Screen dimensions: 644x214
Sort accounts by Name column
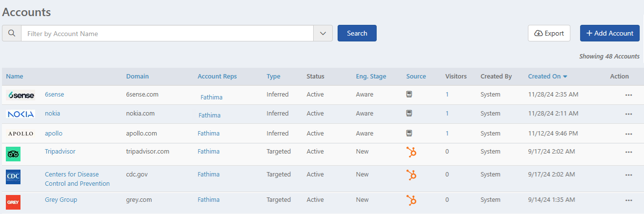pyautogui.click(x=15, y=77)
